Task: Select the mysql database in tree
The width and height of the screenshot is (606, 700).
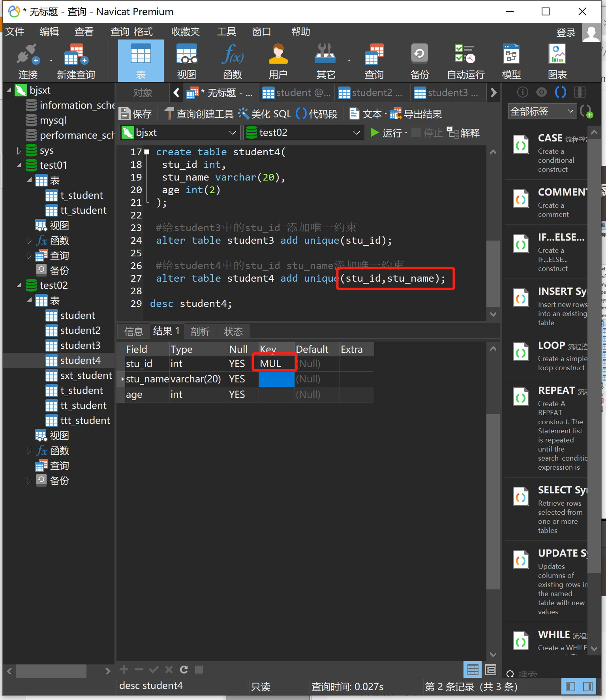Action: 53,120
